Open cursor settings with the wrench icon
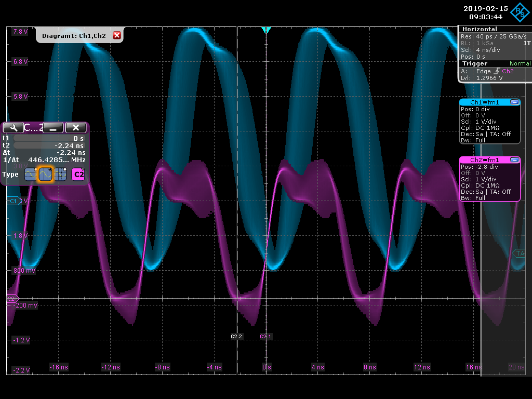Screen dimensions: 532x399 [x=13, y=127]
